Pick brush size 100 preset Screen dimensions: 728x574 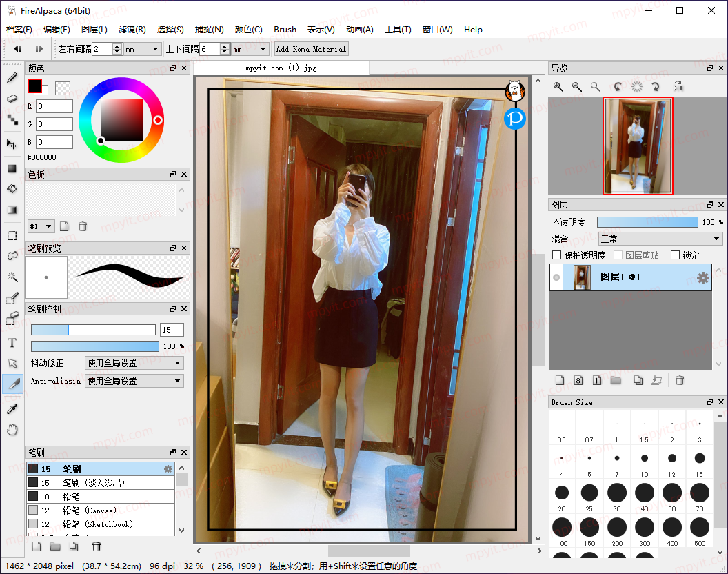tap(562, 531)
